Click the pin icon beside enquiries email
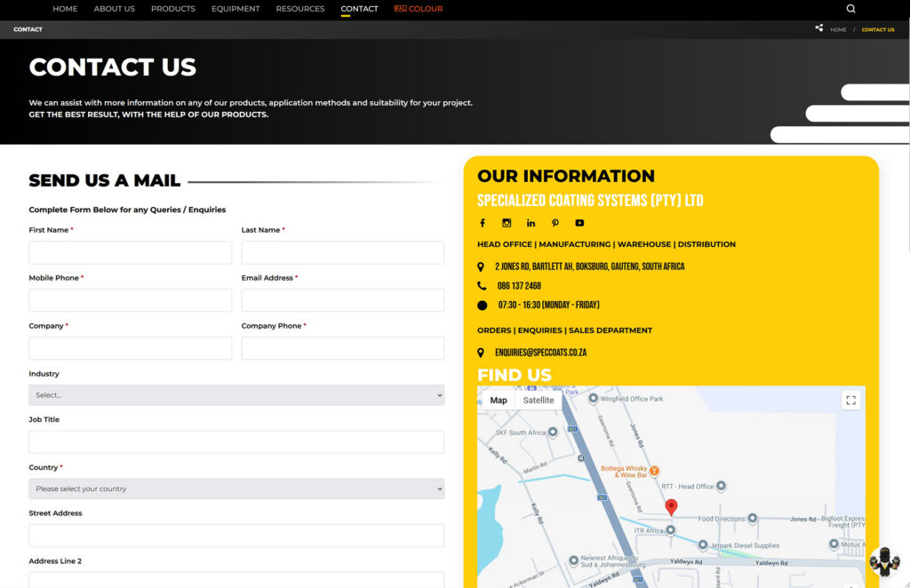 pos(481,353)
